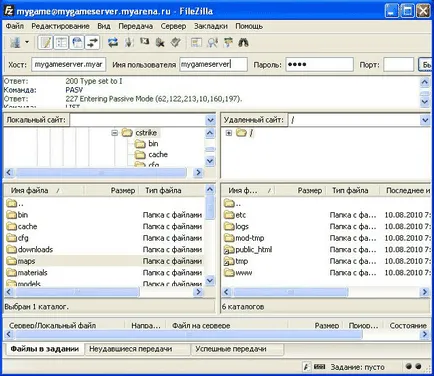This screenshot has height=376, width=434.
Task: Open the Передача menu
Action: pos(136,26)
